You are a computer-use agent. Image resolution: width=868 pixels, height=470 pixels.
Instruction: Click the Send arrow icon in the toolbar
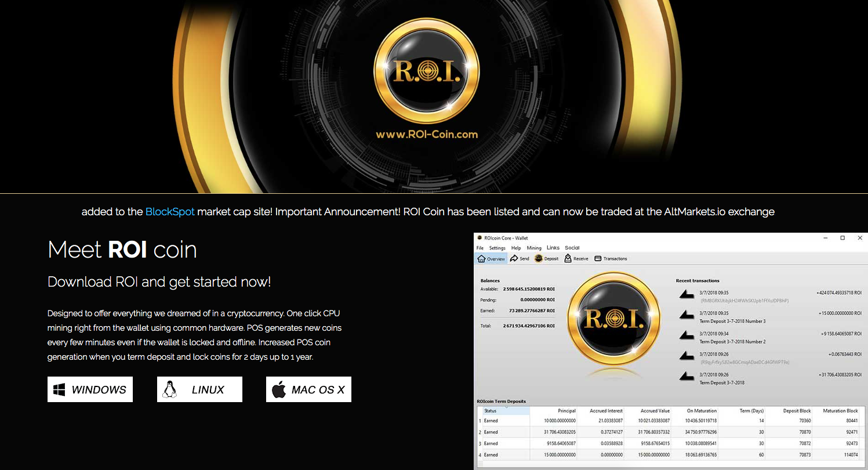(x=514, y=259)
